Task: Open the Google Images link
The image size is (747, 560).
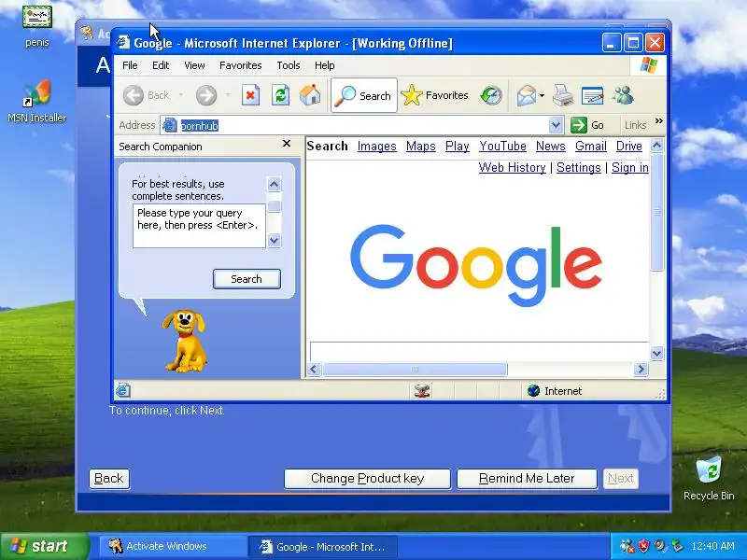Action: point(377,147)
